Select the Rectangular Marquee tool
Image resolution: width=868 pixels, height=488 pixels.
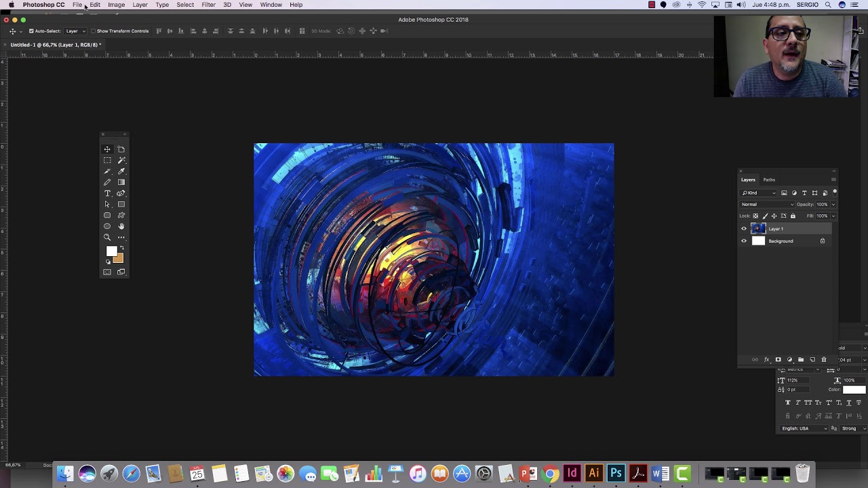107,161
